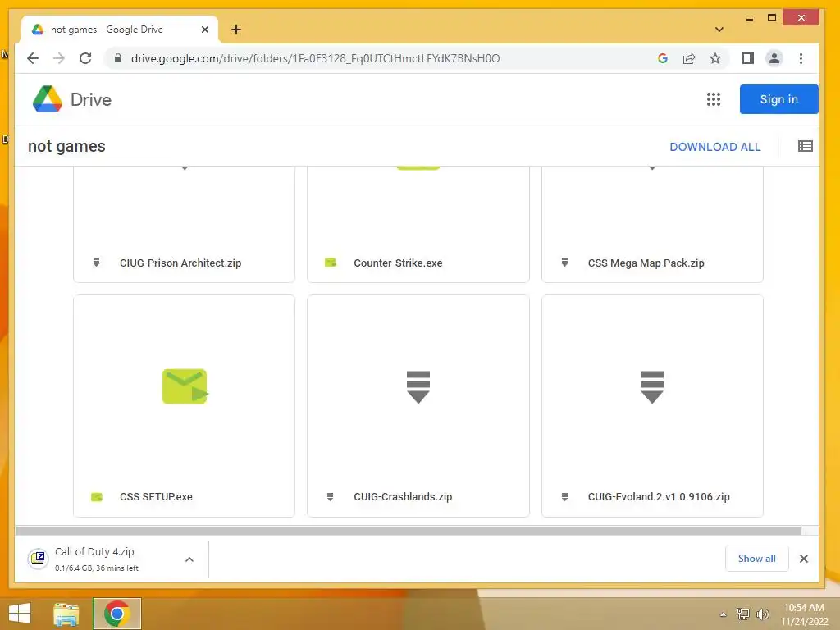Click the Sign in button
Image resolution: width=840 pixels, height=630 pixels.
779,99
